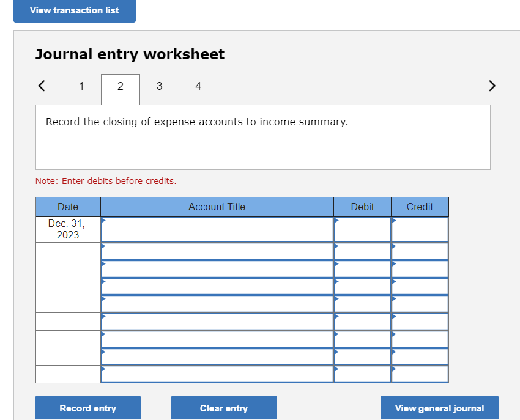This screenshot has height=420, width=520.
Task: Click Debit field in third row
Action: pyautogui.click(x=363, y=269)
